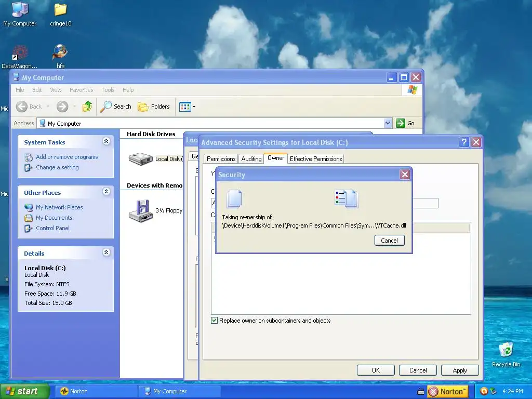Open the Tools menu
This screenshot has height=399, width=532.
click(108, 90)
